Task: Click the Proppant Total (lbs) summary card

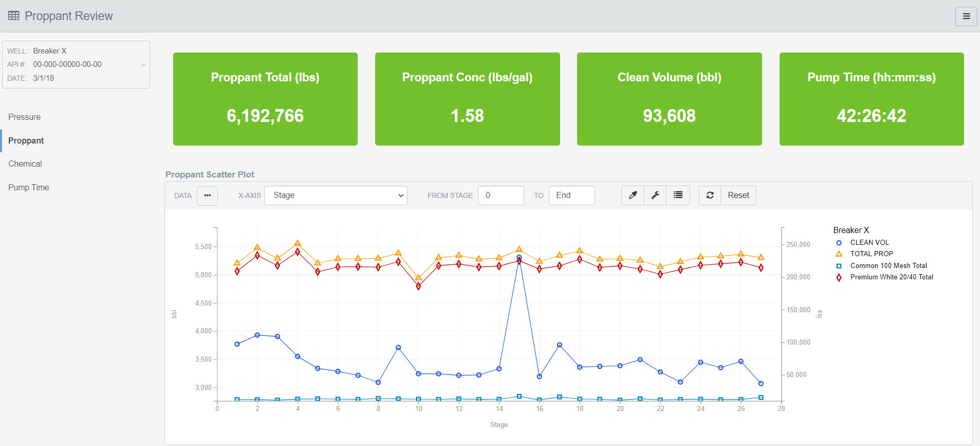Action: point(265,99)
